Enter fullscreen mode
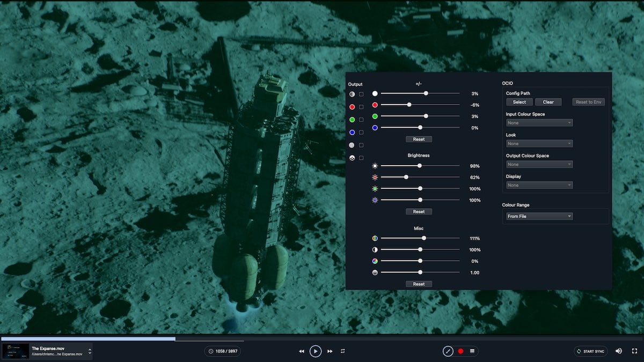The height and width of the screenshot is (362, 644). coord(634,351)
